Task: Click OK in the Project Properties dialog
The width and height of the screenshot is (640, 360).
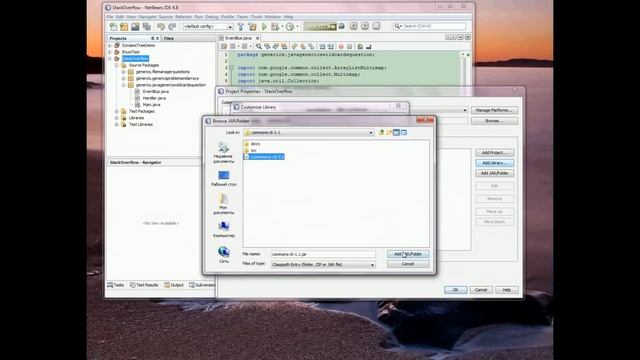Action: [x=455, y=290]
